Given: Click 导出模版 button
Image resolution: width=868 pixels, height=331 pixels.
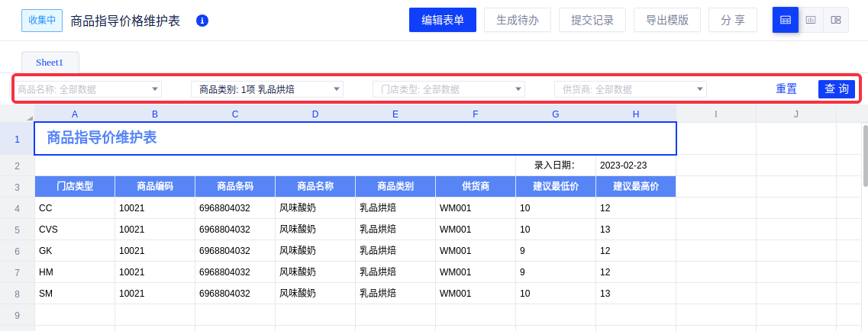Looking at the screenshot, I should click(x=667, y=21).
